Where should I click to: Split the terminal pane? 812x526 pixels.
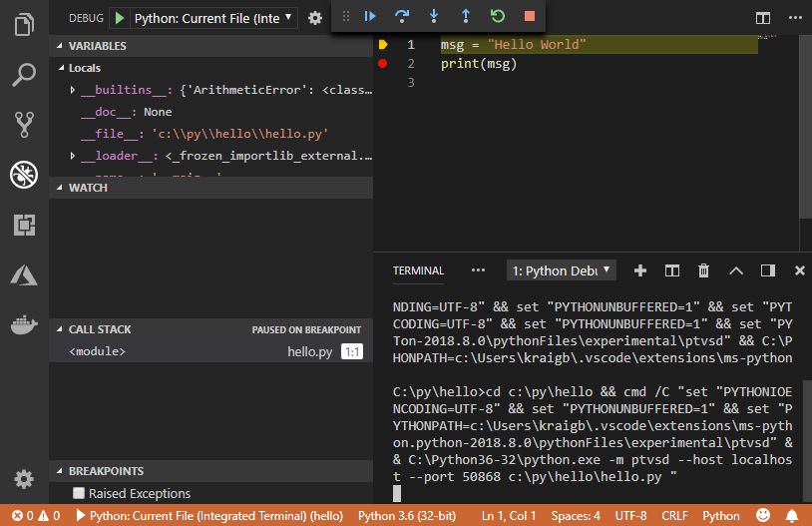672,270
